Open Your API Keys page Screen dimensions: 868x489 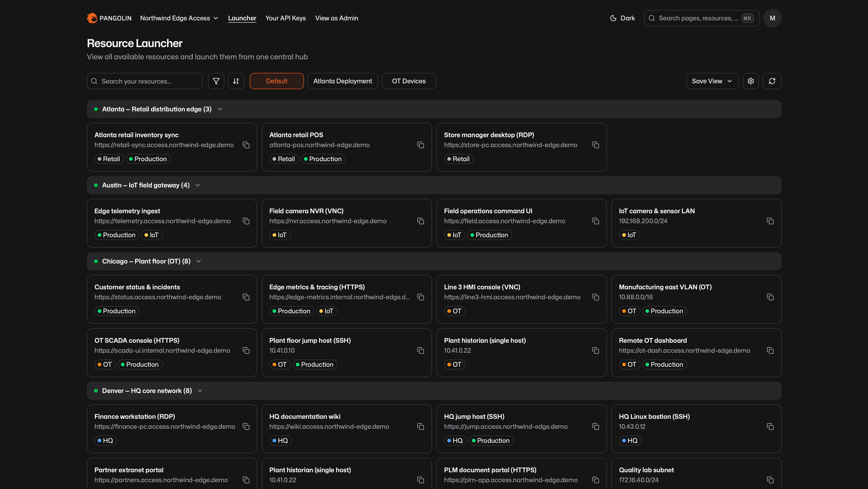tap(285, 18)
